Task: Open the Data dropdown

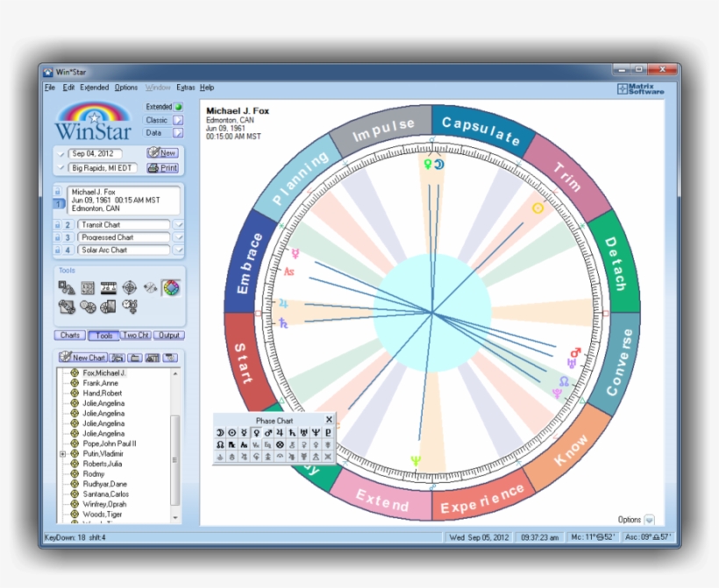Action: [x=177, y=132]
